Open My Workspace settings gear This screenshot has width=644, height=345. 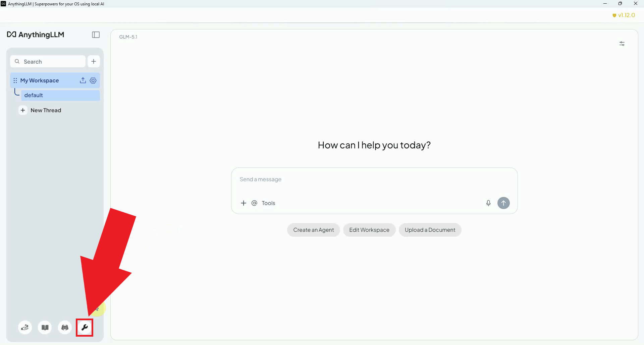[93, 80]
